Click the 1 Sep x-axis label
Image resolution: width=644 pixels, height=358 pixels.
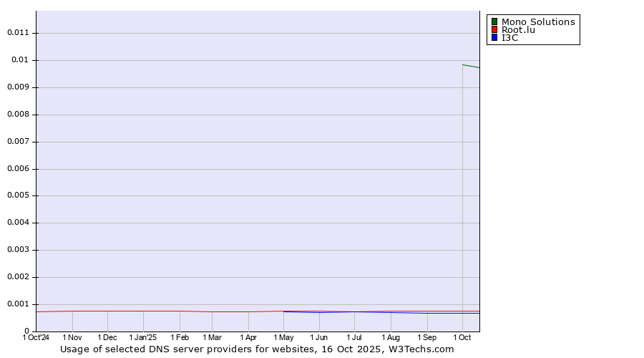coord(427,337)
